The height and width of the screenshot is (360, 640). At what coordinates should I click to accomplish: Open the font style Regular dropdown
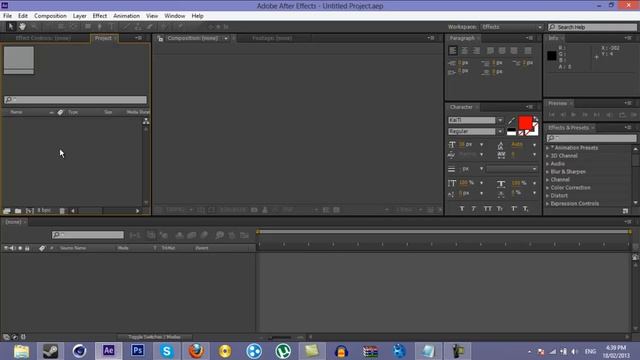tap(500, 131)
